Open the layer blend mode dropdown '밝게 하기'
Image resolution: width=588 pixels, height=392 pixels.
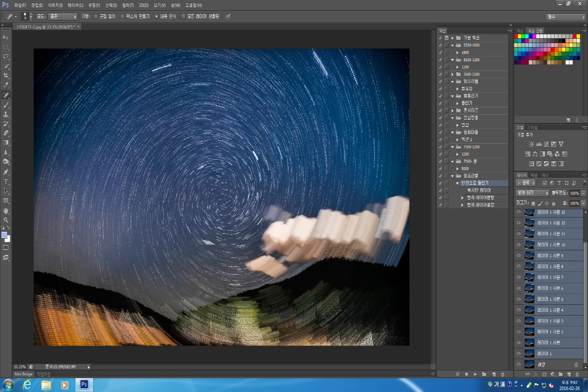click(532, 193)
